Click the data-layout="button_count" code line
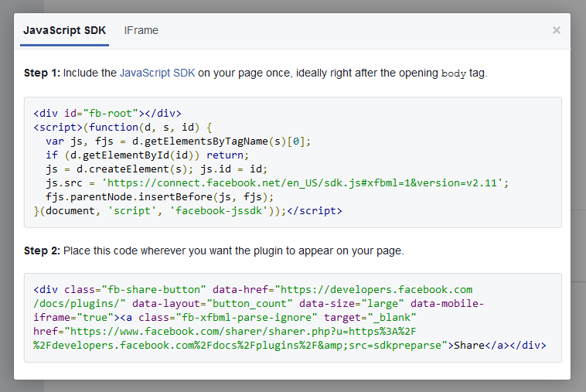Image resolution: width=586 pixels, height=392 pixels. [x=259, y=303]
